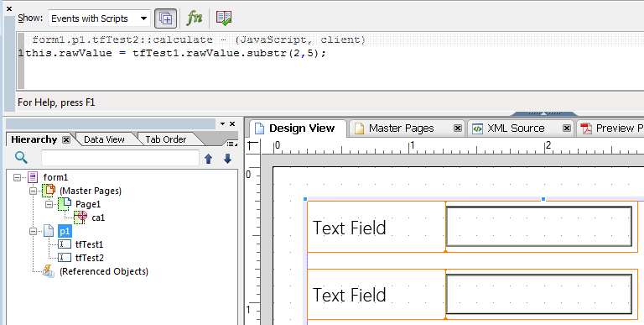Open the Master Pages tab
This screenshot has height=325, width=644.
tap(402, 128)
